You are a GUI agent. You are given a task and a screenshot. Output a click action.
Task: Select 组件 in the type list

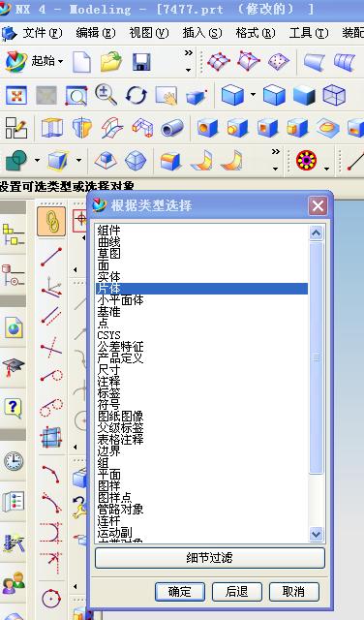pyautogui.click(x=201, y=231)
